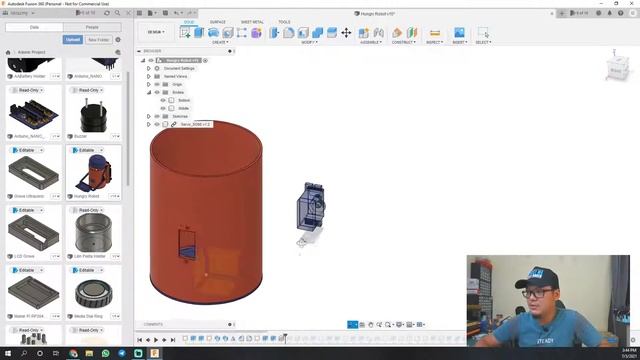Select the Revolve tool
Image resolution: width=640 pixels, height=360 pixels.
point(213,33)
